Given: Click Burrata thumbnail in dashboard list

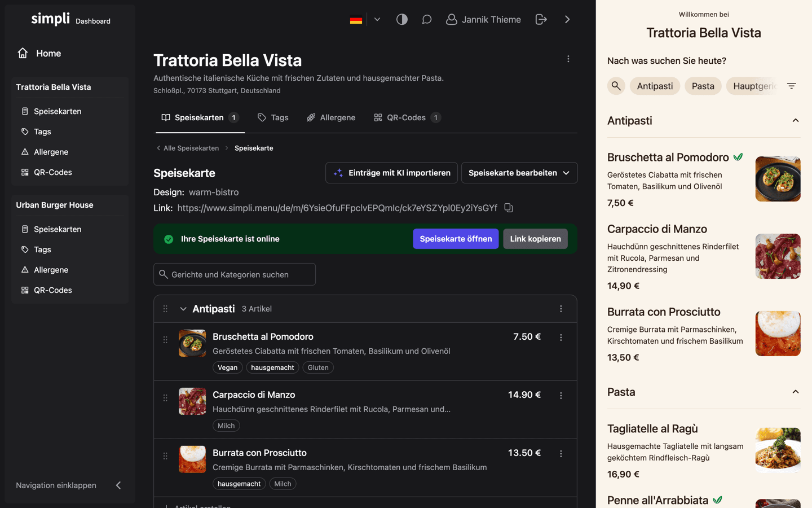Looking at the screenshot, I should (192, 459).
